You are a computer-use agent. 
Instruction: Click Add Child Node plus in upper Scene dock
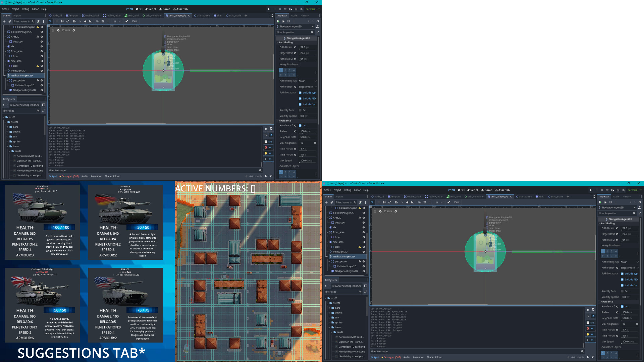[x=4, y=21]
